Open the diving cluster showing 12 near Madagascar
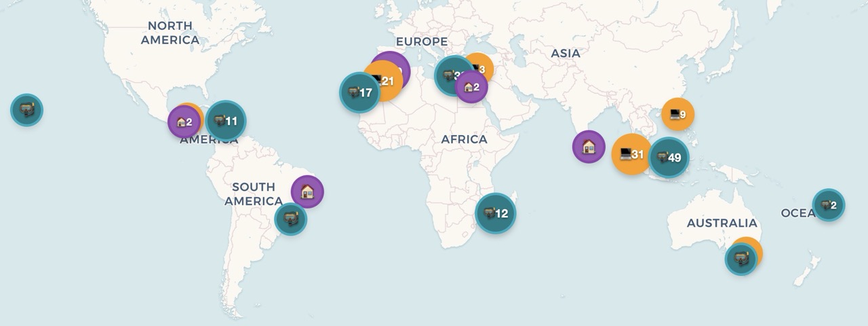Viewport: 868px width, 326px height. pos(495,213)
